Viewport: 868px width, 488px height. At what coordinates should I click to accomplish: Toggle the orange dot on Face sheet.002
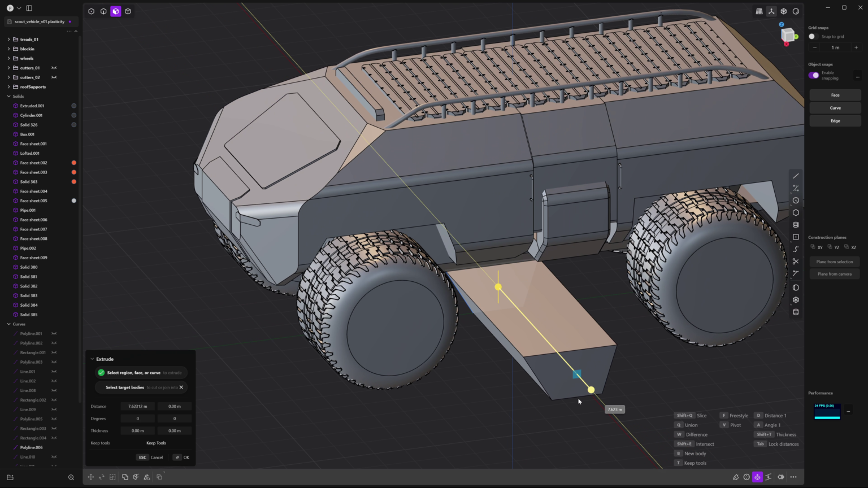[x=73, y=163]
